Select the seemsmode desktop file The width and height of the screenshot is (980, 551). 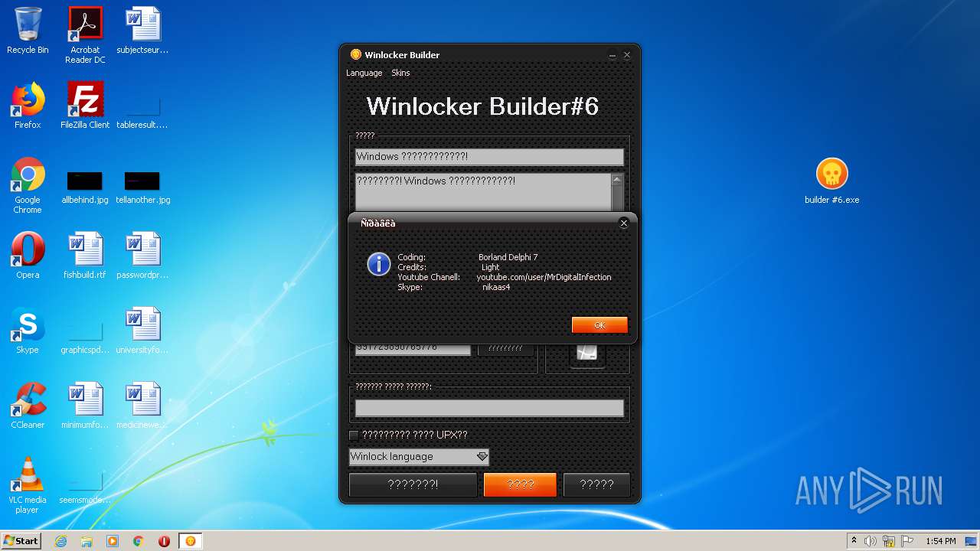(x=85, y=485)
